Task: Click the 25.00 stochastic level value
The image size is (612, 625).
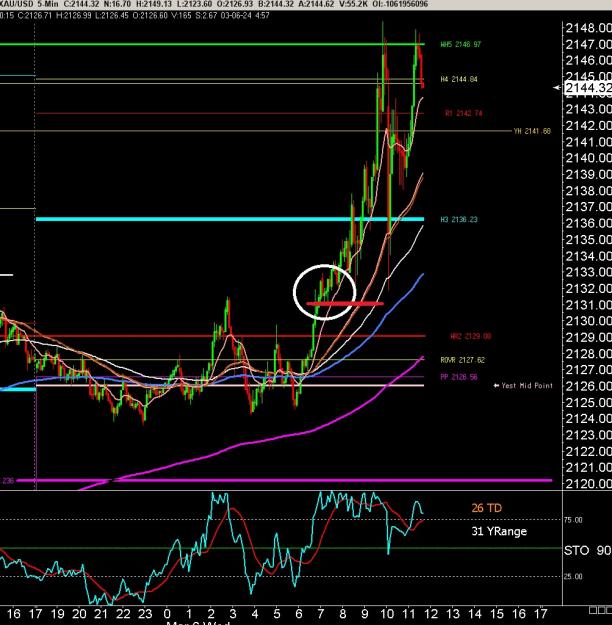Action: [573, 576]
